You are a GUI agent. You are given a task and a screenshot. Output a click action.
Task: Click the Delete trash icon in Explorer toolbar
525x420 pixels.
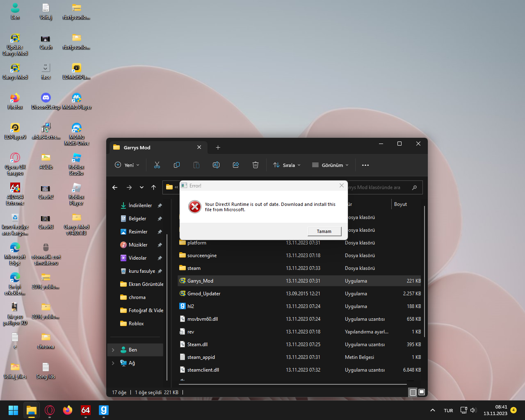256,165
